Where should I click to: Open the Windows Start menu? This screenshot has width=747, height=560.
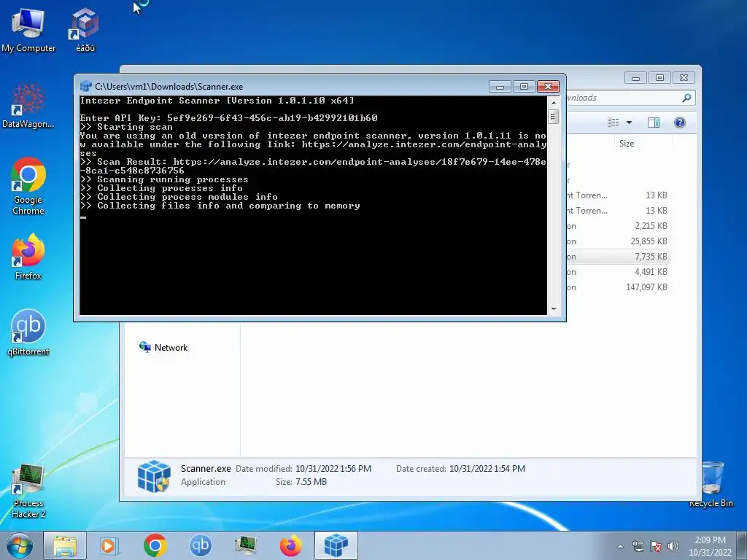[19, 545]
